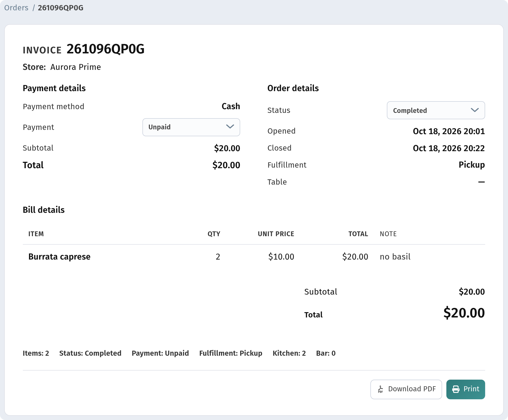
Task: Click the printer icon in Print button
Action: [456, 389]
